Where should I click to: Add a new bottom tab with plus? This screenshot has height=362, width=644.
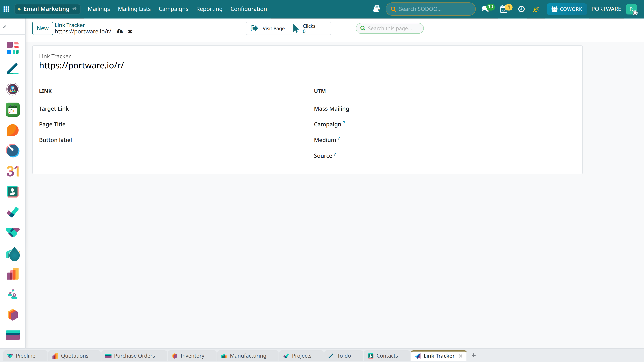coord(474,355)
